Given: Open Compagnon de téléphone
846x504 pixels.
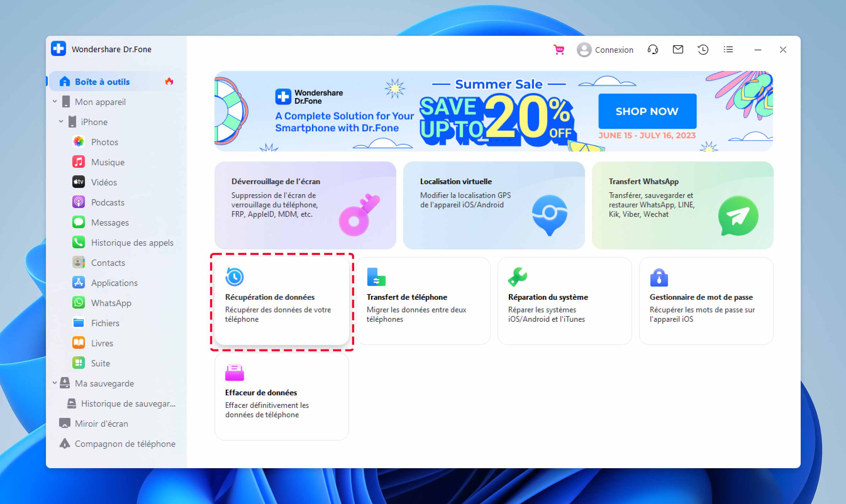Looking at the screenshot, I should click(125, 444).
